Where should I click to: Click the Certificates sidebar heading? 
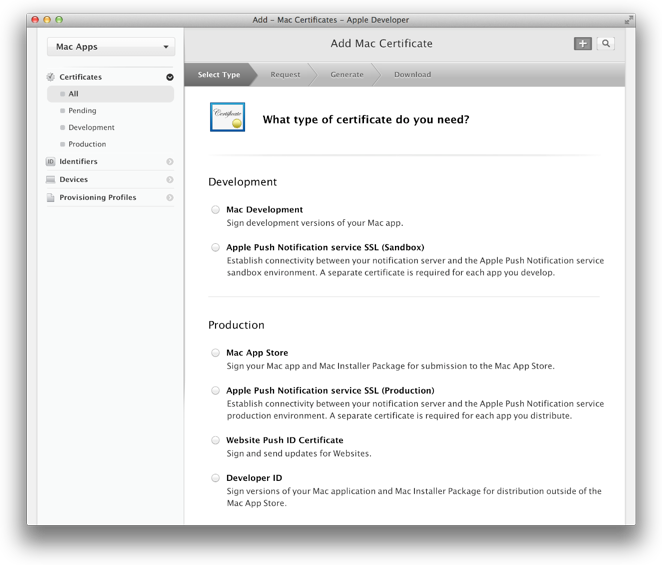[x=80, y=77]
